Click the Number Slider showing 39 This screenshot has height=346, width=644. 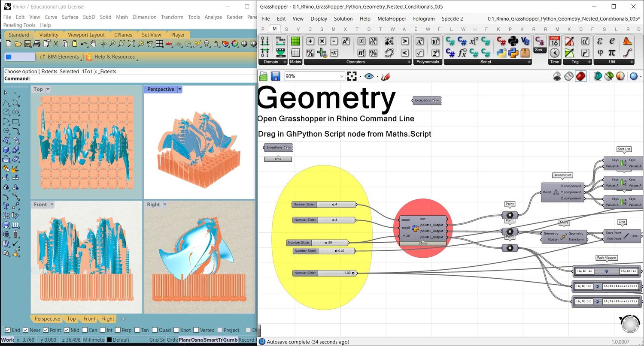pyautogui.click(x=317, y=243)
